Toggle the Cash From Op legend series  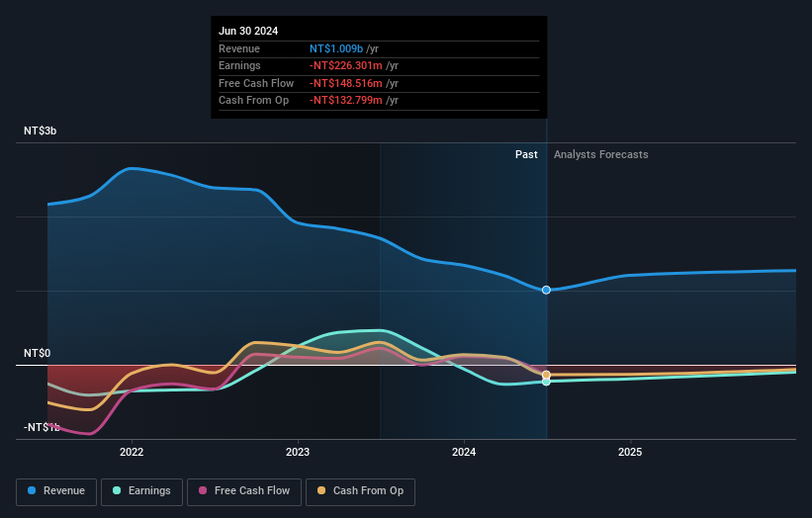point(360,491)
